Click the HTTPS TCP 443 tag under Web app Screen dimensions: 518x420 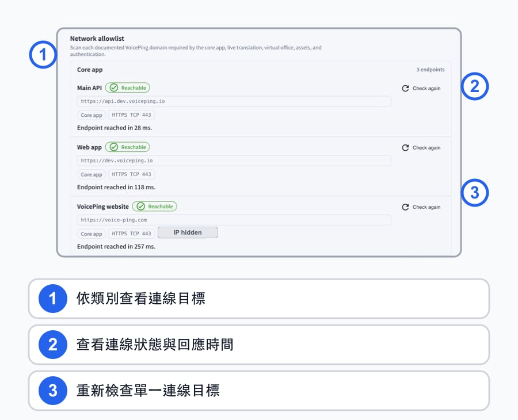point(131,174)
